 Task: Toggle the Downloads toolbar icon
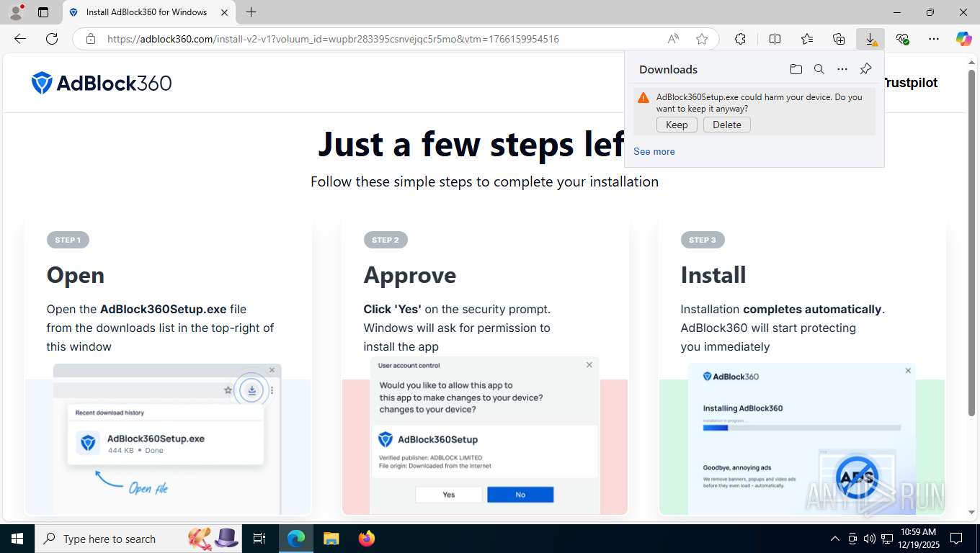click(870, 39)
